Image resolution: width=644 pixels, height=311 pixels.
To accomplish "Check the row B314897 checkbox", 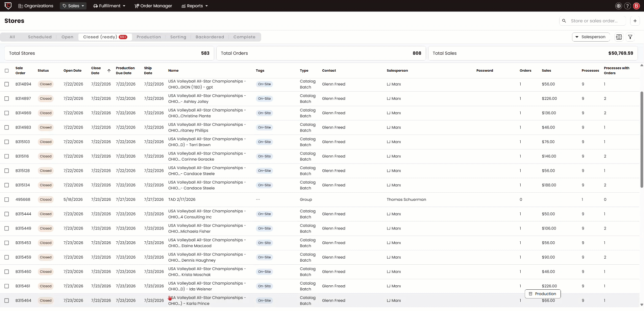I will [7, 99].
